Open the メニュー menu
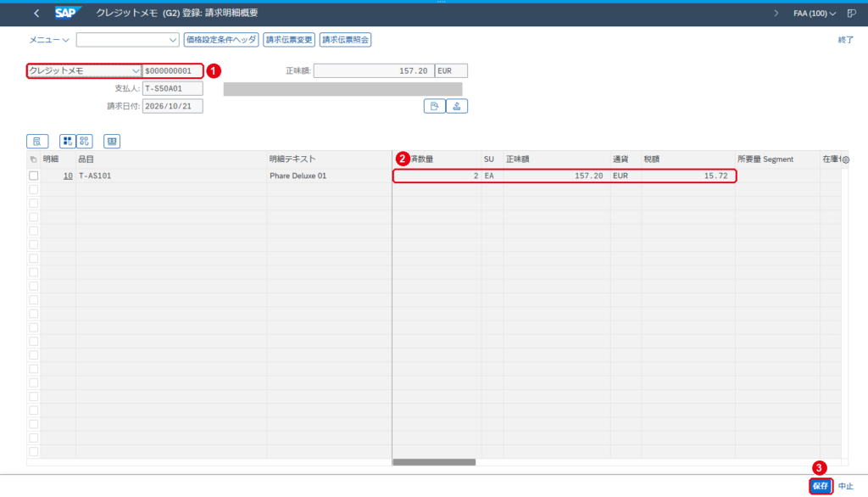This screenshot has width=868, height=497. pos(48,40)
